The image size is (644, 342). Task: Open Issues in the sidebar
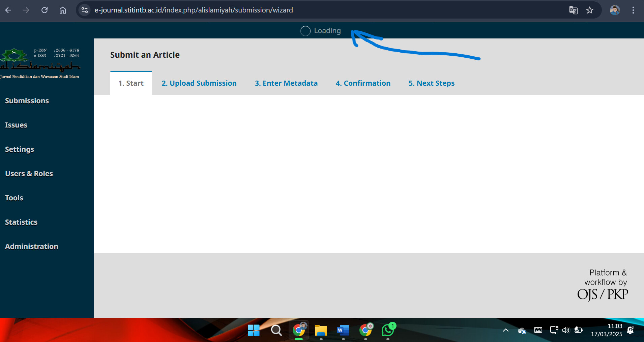(16, 125)
